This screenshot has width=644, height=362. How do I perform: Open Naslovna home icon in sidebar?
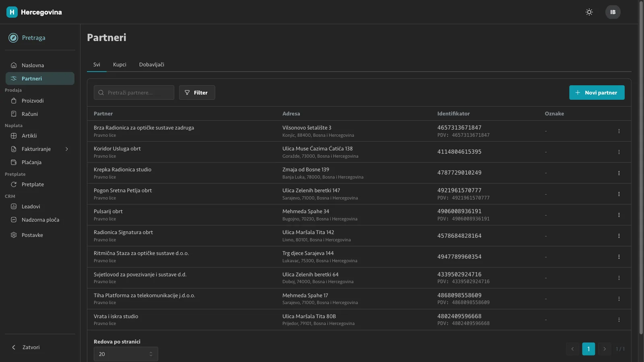(x=14, y=65)
